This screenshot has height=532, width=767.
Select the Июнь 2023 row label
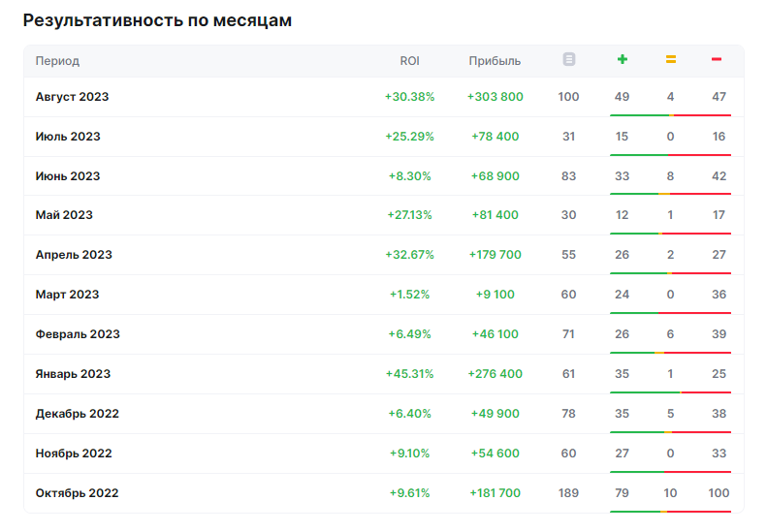pyautogui.click(x=68, y=176)
